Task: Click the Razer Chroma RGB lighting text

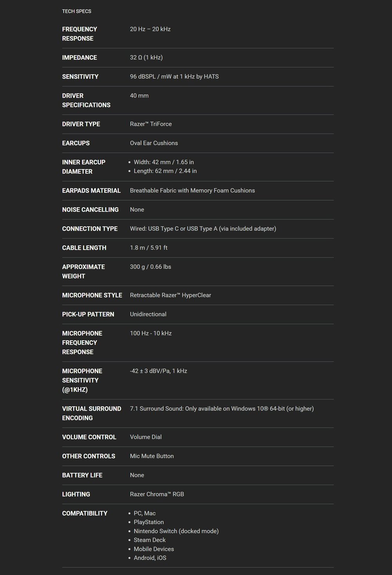Action: click(x=157, y=494)
